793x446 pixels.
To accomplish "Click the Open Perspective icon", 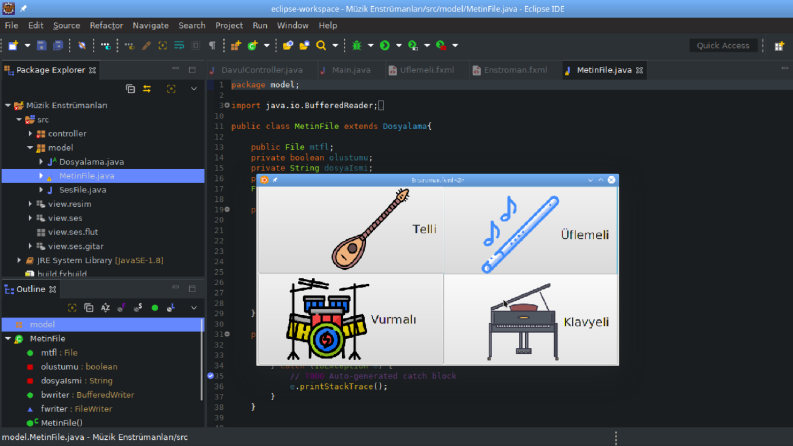I will click(779, 46).
